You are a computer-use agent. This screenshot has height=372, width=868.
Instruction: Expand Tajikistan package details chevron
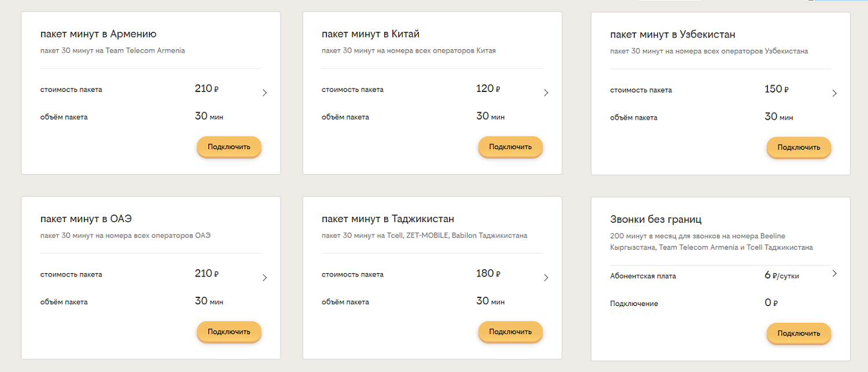point(546,278)
